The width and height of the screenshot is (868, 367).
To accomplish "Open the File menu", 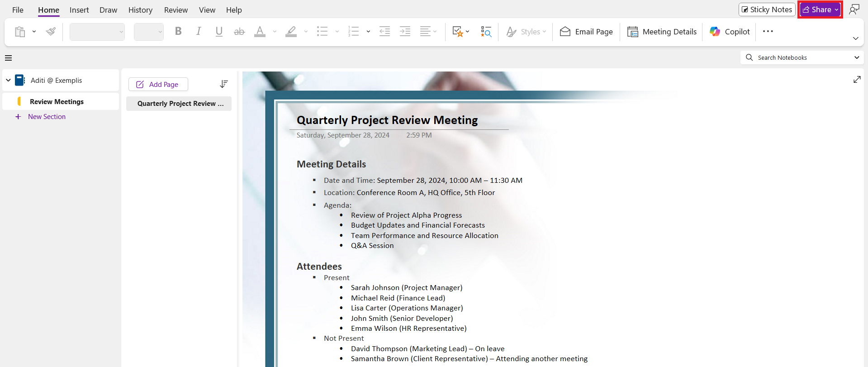I will point(18,10).
